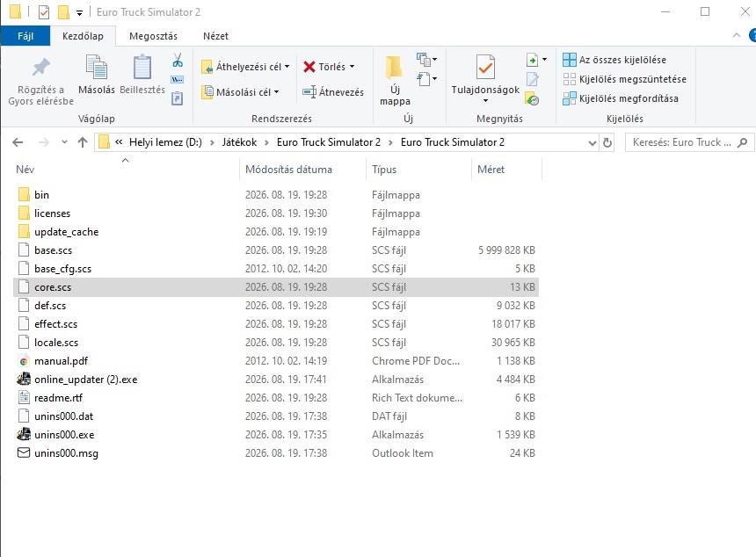
Task: Open the Fájl menu
Action: 25,36
